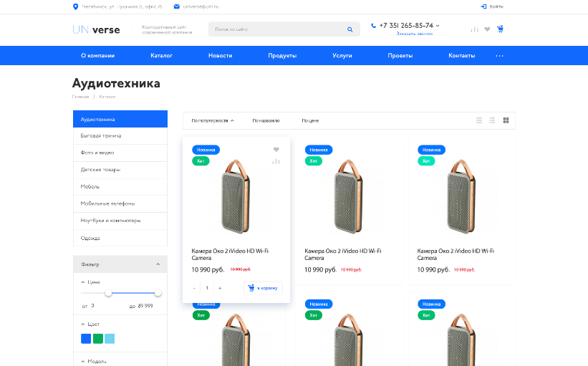This screenshot has height=366, width=588.
Task: Open the shopping cart icon in header
Action: tap(500, 29)
